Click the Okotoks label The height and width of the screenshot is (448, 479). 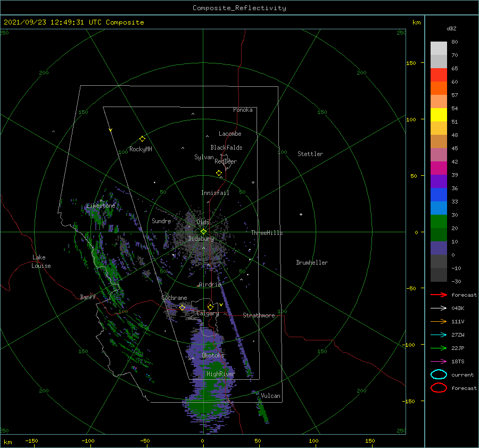[213, 355]
